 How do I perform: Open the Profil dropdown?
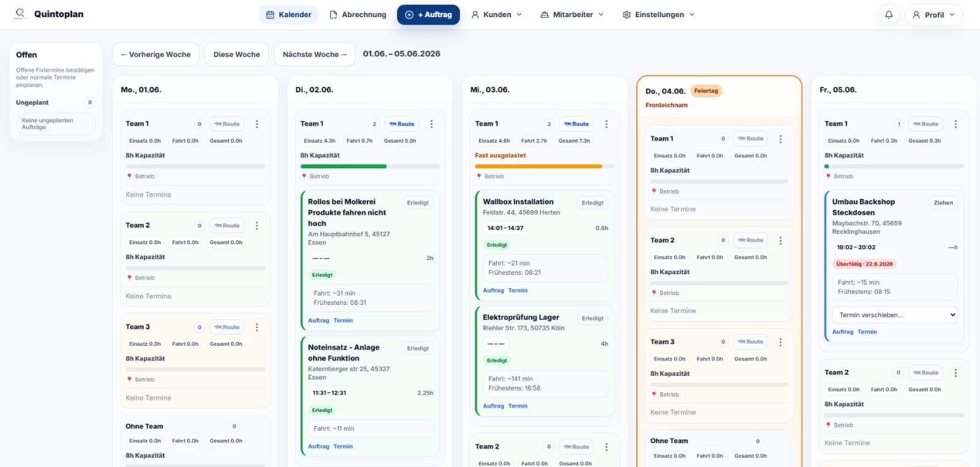tap(933, 15)
